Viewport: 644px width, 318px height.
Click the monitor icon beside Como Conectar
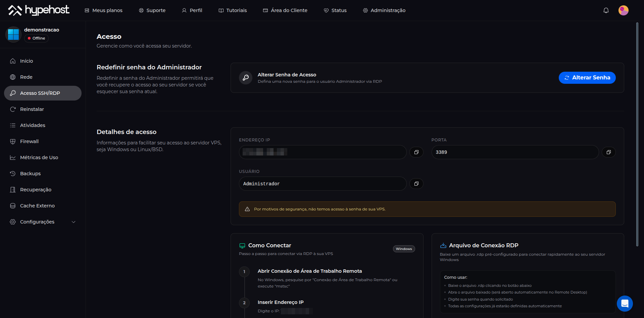click(242, 246)
